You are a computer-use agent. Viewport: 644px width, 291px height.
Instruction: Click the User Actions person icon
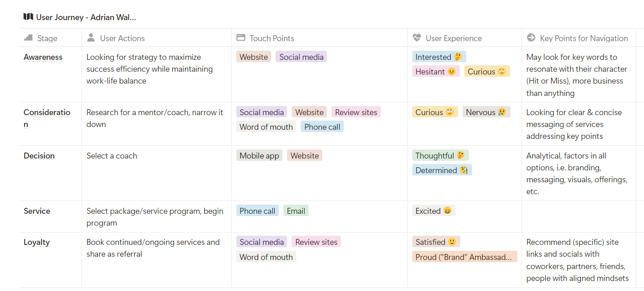[91, 38]
